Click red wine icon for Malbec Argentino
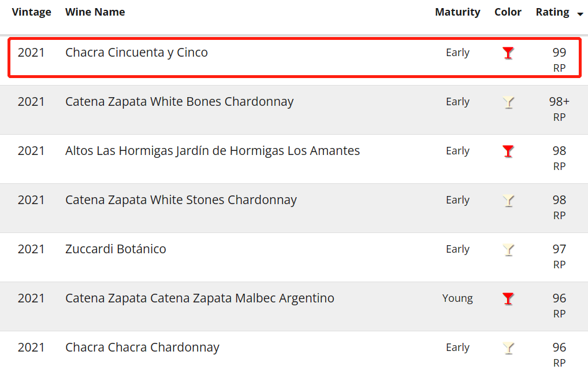This screenshot has height=377, width=588. (x=508, y=299)
